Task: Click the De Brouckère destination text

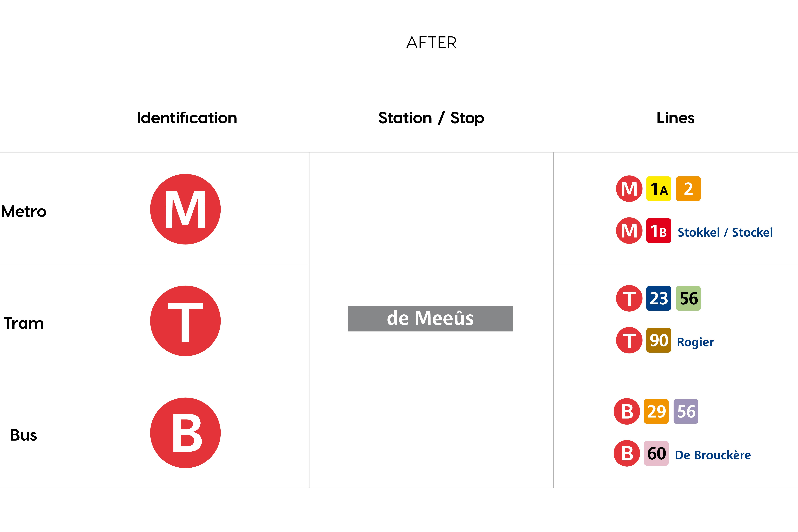Action: point(713,455)
